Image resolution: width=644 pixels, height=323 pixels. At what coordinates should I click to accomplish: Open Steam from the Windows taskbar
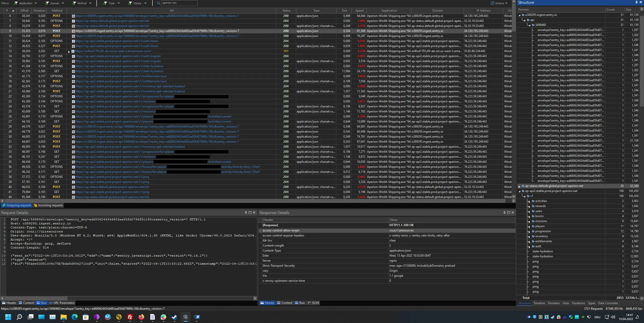[174, 317]
